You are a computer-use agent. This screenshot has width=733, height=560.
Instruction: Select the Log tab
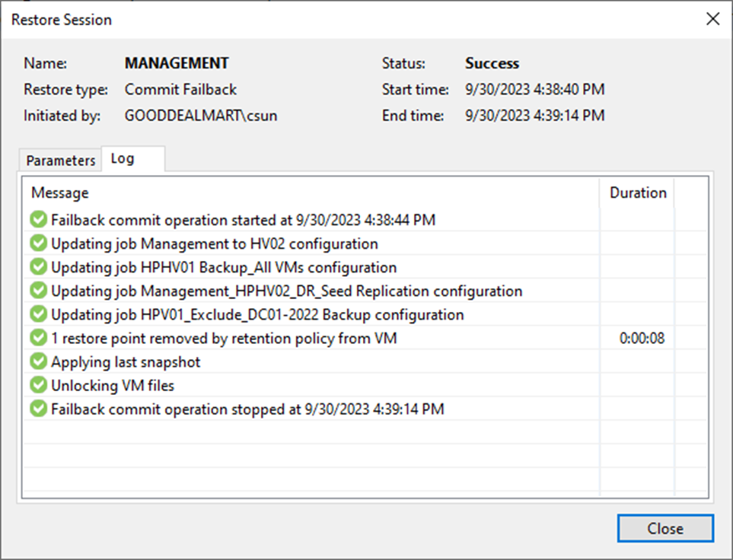coord(123,159)
